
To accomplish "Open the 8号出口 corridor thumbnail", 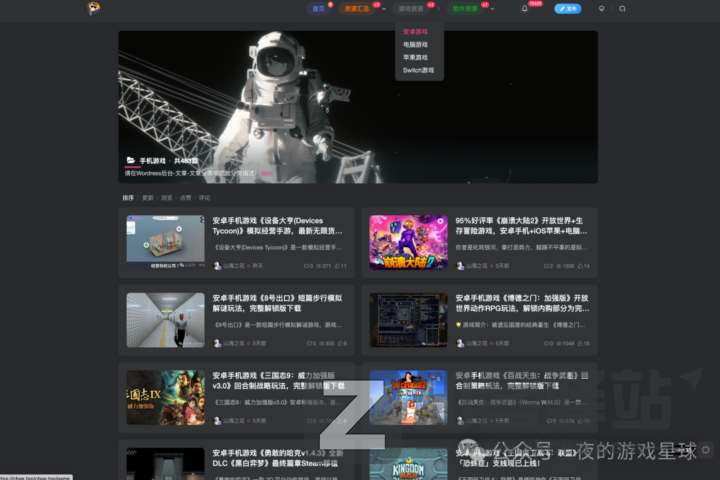I will point(165,319).
